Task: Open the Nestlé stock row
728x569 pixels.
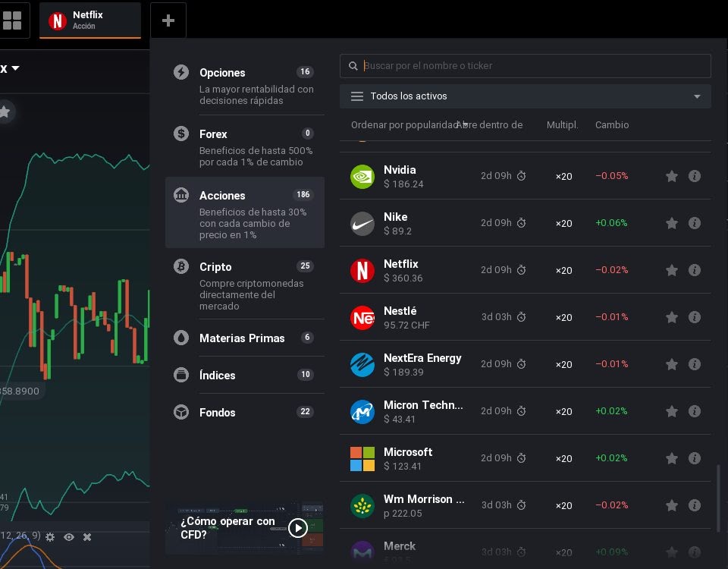Action: coord(525,317)
